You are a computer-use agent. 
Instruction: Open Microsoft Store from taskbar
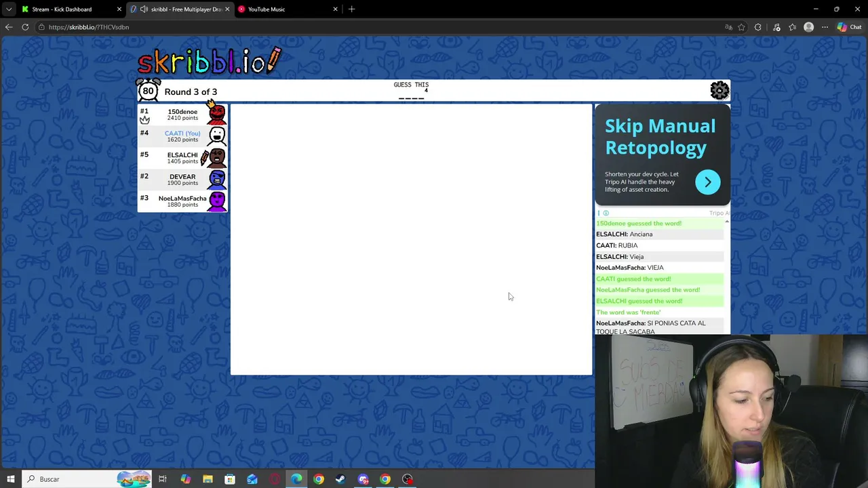pos(230,479)
